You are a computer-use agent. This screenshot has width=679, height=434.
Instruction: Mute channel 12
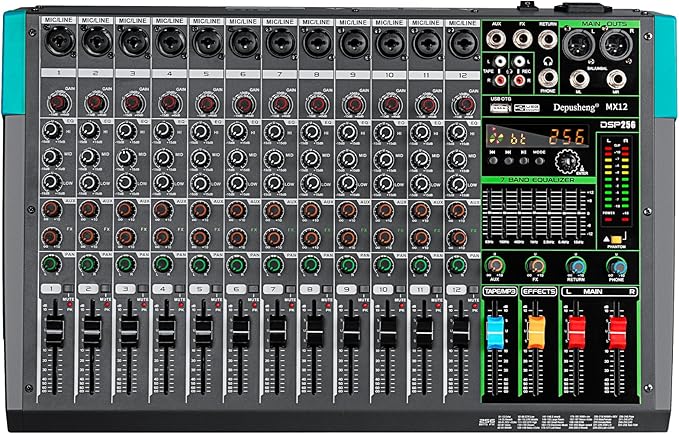click(474, 289)
